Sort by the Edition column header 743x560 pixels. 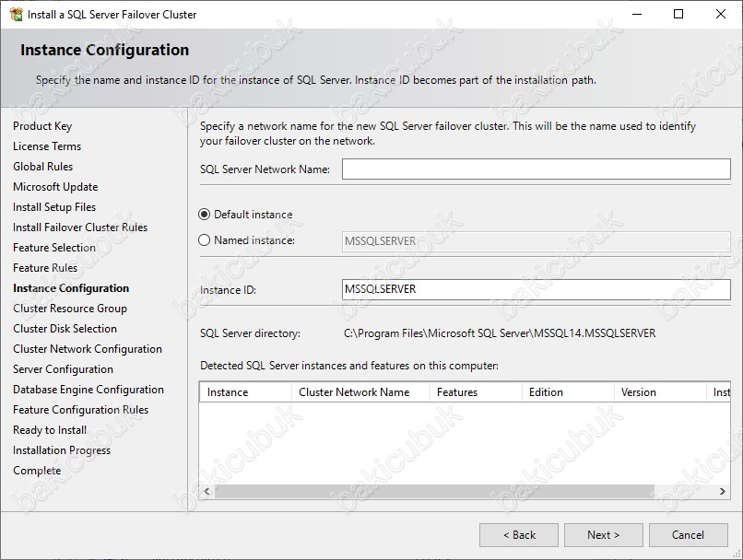point(568,392)
